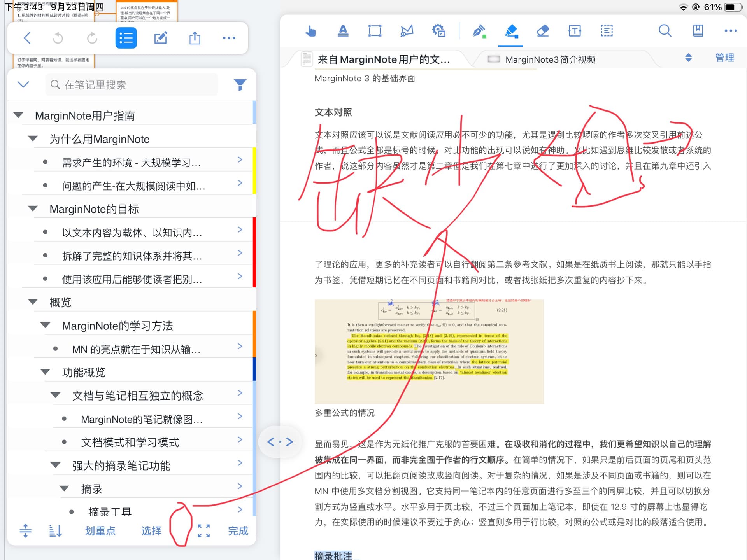The image size is (747, 560).
Task: Open detail arrow for 问题的产生 row
Action: 240,183
